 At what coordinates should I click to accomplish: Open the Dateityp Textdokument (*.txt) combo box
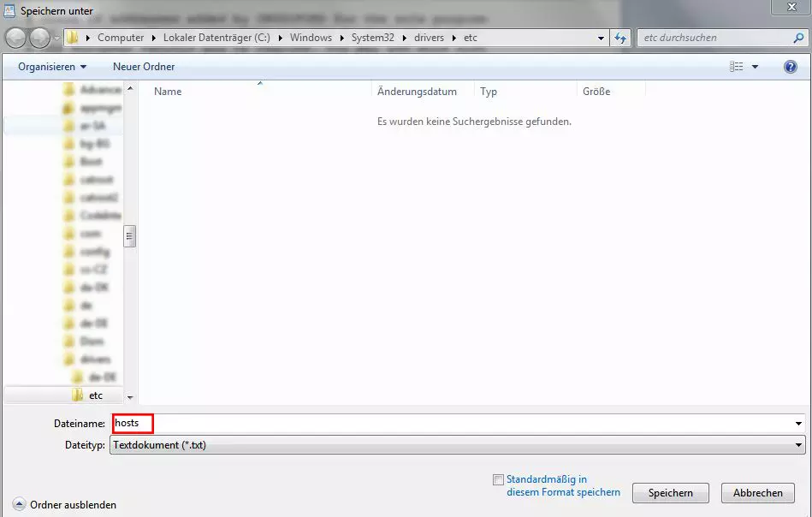pyautogui.click(x=457, y=445)
